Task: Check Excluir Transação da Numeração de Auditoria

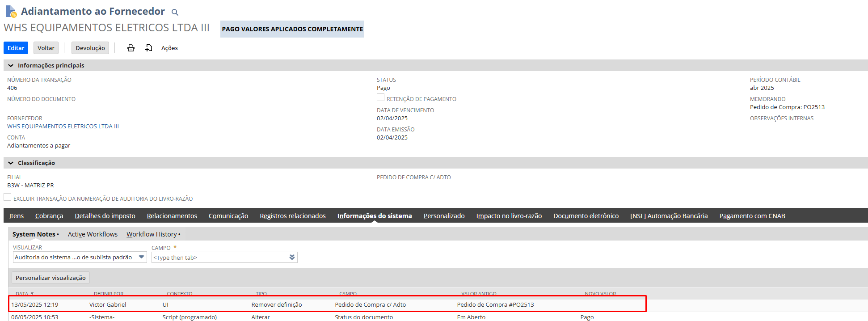Action: (x=8, y=197)
